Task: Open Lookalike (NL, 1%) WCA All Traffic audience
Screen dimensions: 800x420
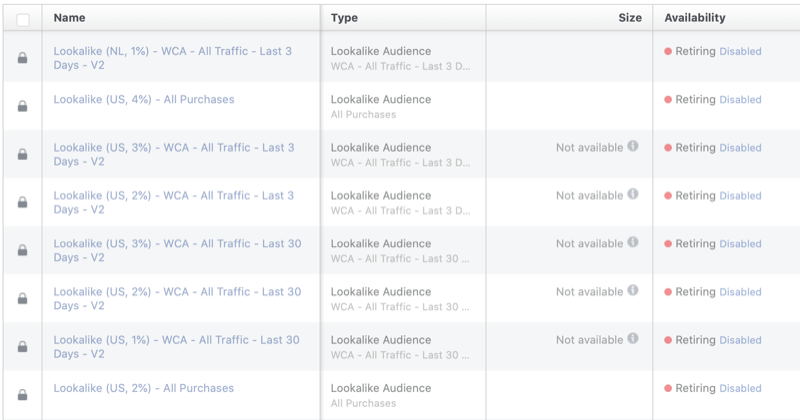Action: [172, 51]
